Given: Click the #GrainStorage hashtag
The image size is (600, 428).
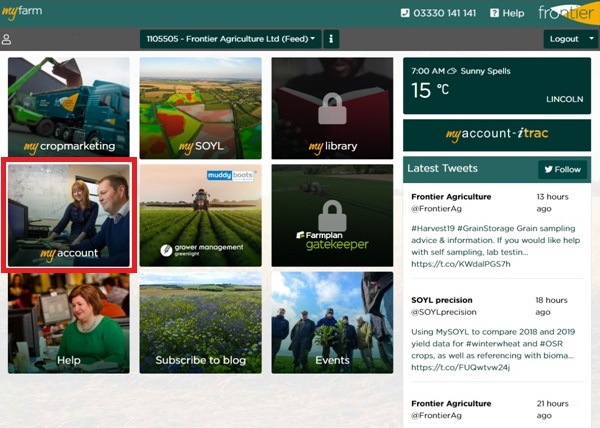Looking at the screenshot, I should (486, 228).
